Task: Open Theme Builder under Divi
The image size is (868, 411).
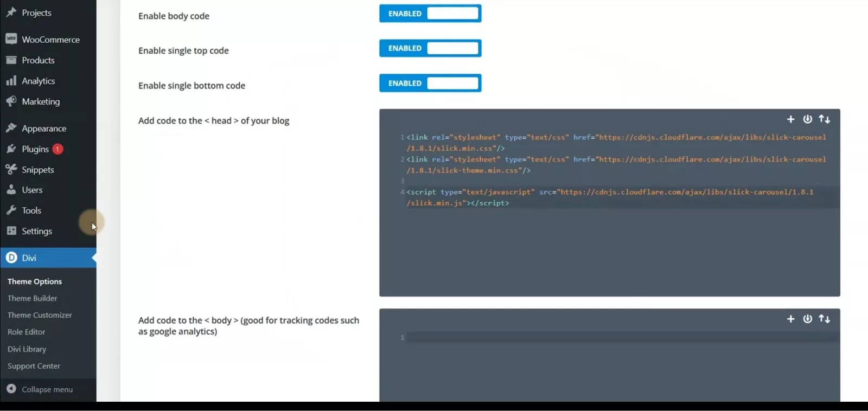Action: [32, 298]
